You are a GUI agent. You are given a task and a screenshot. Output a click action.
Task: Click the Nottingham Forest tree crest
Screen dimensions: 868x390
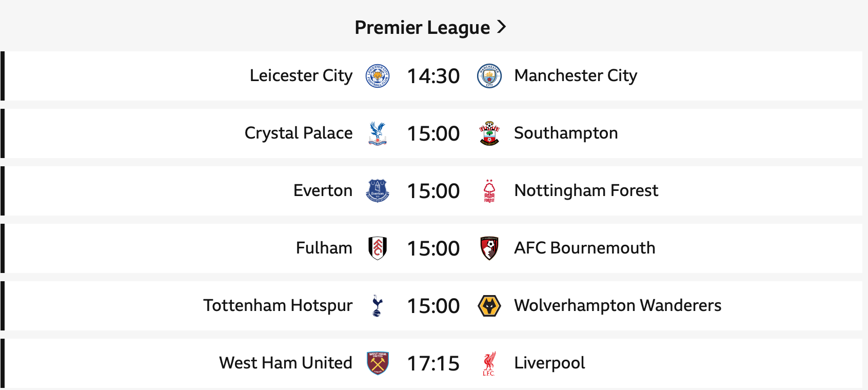489,191
